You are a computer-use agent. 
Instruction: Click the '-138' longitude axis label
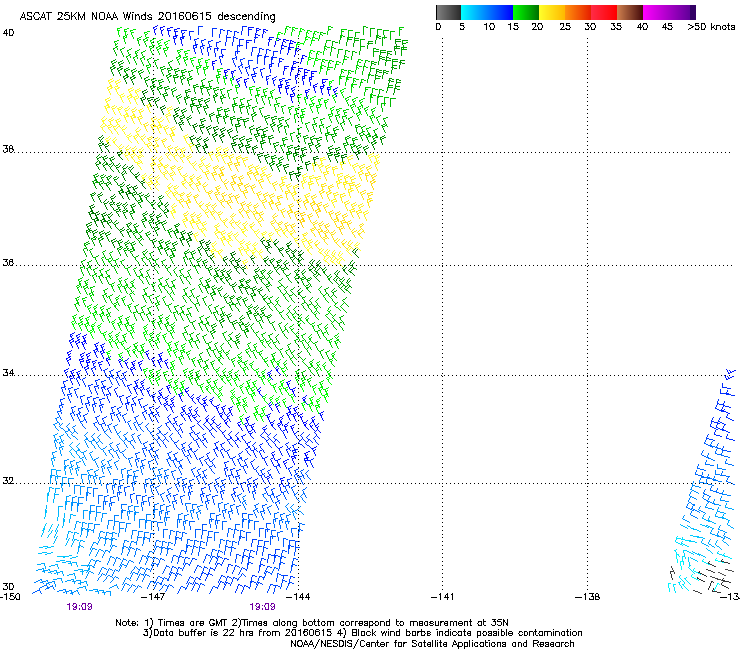point(588,597)
